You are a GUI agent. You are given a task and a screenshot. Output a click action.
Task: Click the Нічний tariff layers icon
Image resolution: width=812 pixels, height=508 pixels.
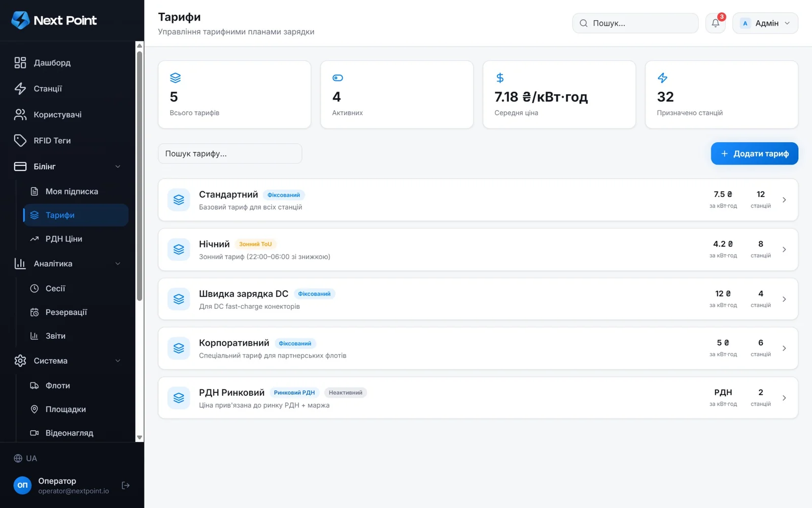tap(179, 249)
